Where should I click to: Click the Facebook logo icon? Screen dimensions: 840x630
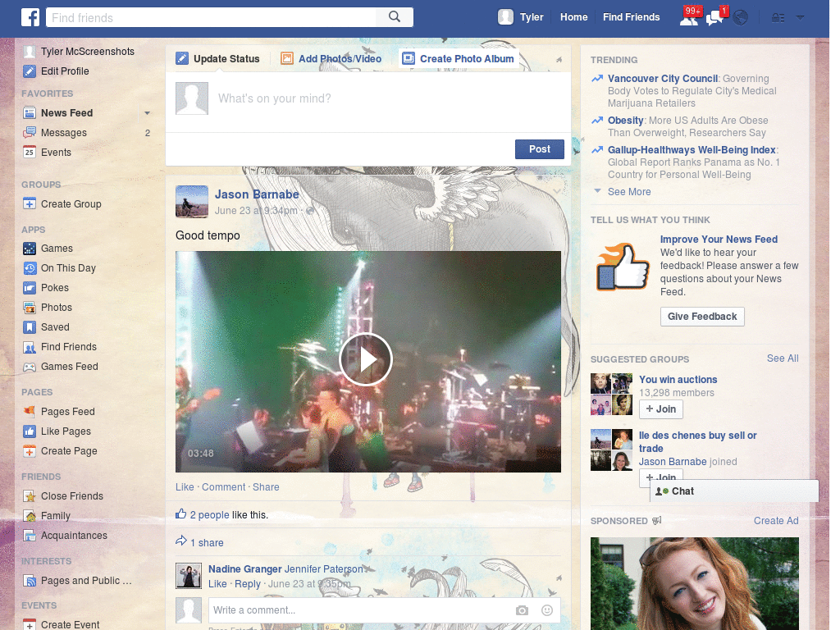point(30,17)
